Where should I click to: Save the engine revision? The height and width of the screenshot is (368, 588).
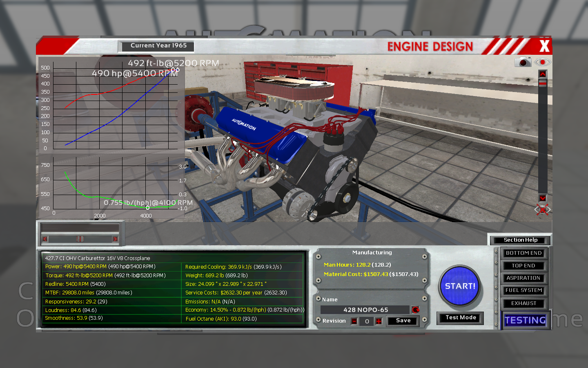tap(403, 321)
